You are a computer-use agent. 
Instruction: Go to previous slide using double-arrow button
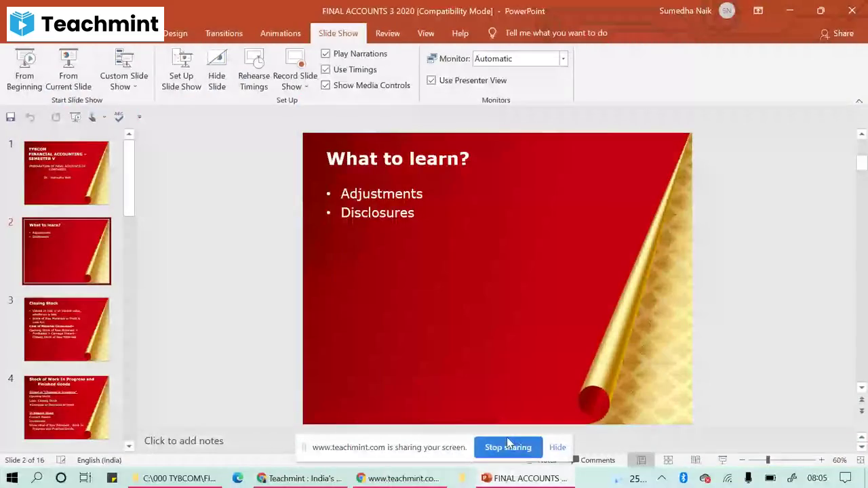[x=862, y=399]
